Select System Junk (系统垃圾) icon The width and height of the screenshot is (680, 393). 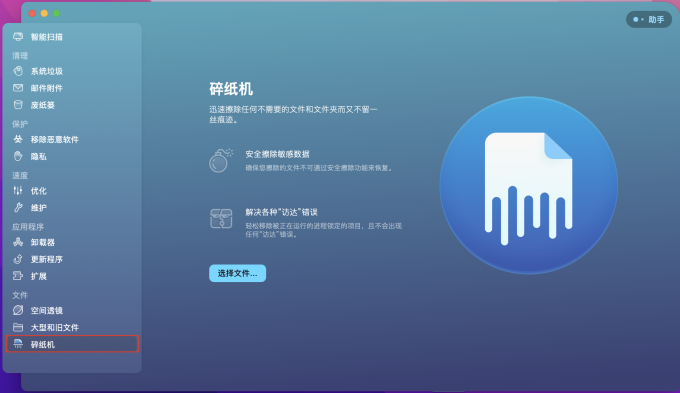click(18, 71)
